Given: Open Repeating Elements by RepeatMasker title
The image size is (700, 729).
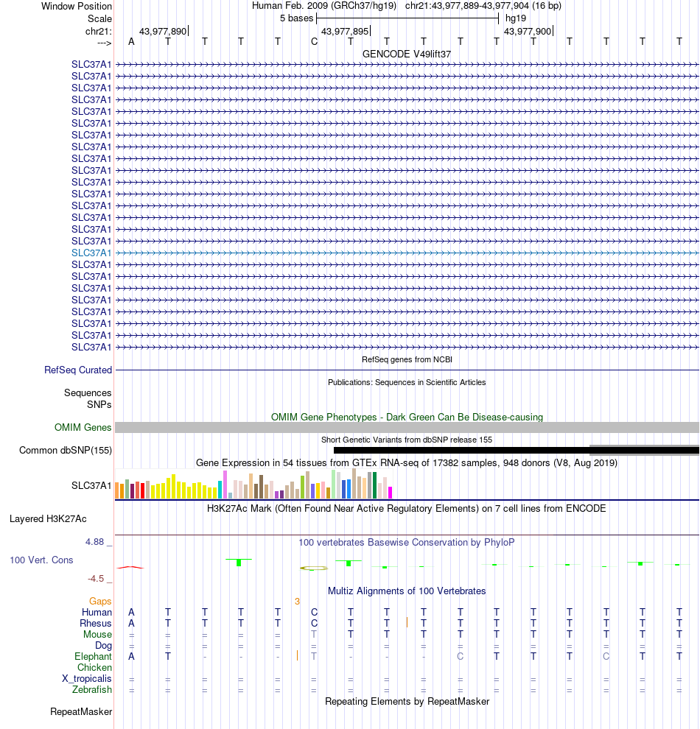Looking at the screenshot, I should tap(407, 701).
